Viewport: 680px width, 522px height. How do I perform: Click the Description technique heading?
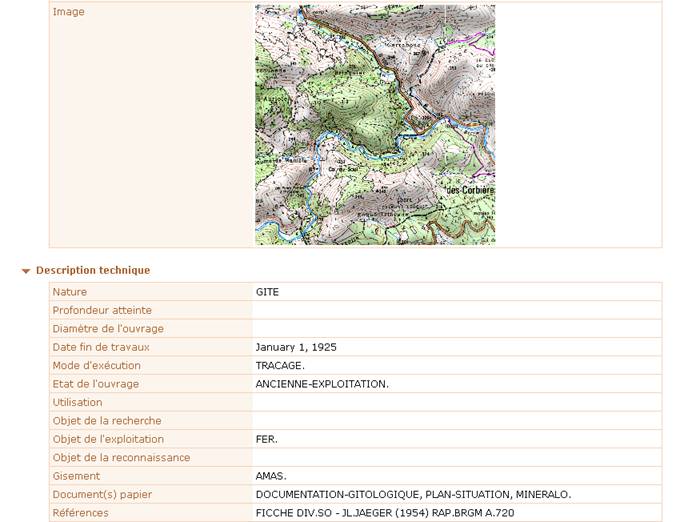coord(93,270)
